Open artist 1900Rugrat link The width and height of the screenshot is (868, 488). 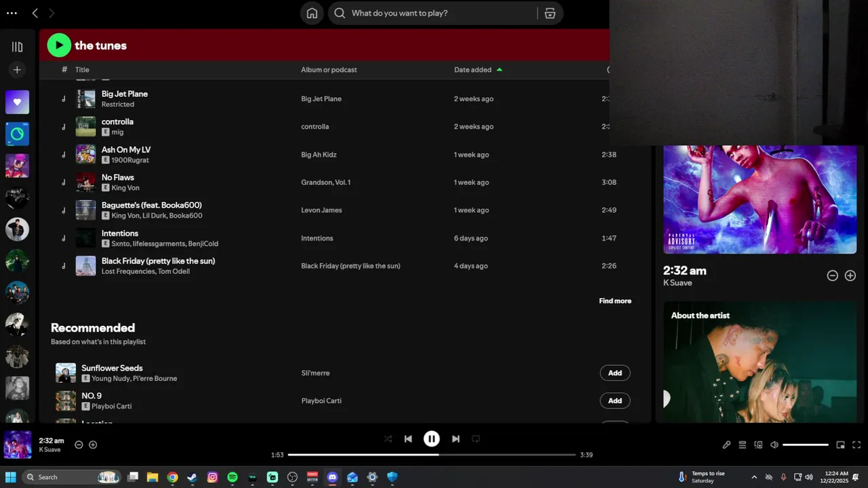point(130,160)
